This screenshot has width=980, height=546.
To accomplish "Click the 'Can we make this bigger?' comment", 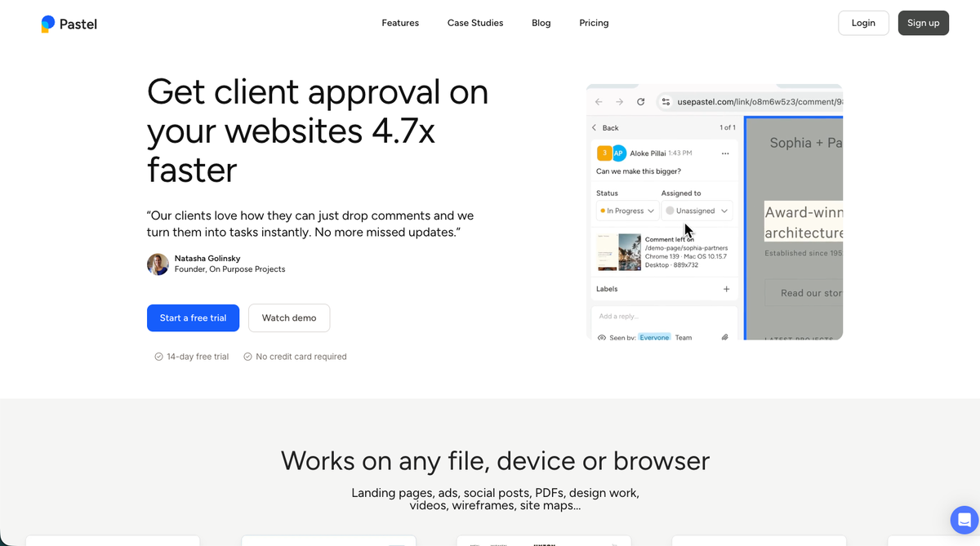I will click(639, 171).
